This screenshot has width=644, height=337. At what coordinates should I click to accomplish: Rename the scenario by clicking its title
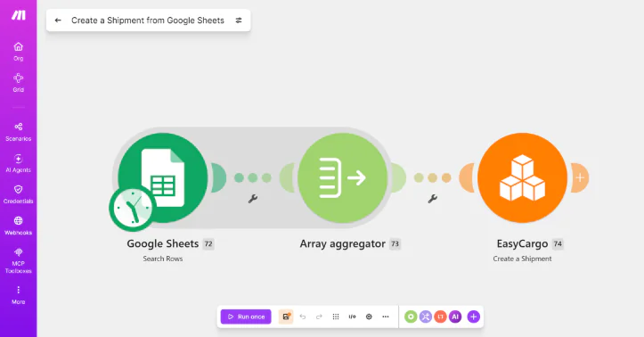[x=148, y=21]
